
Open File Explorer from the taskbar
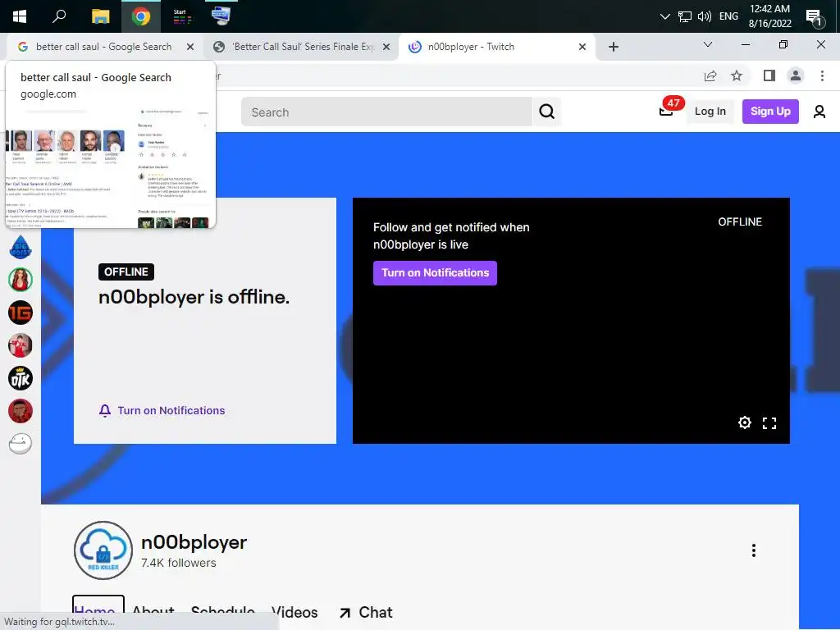click(100, 16)
